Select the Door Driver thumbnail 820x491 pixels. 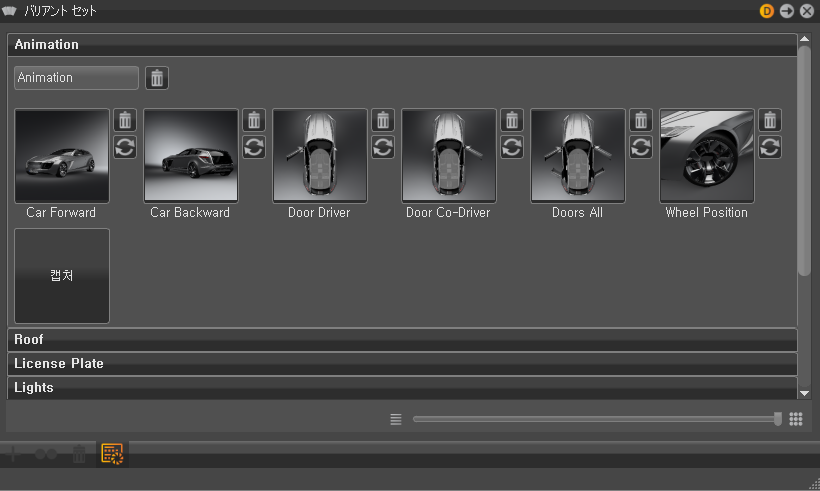point(320,156)
